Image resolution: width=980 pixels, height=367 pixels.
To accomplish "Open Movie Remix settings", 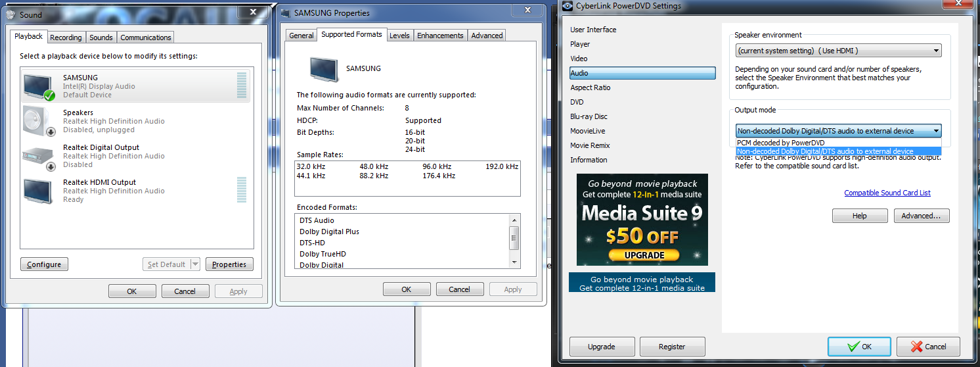I will [x=590, y=145].
